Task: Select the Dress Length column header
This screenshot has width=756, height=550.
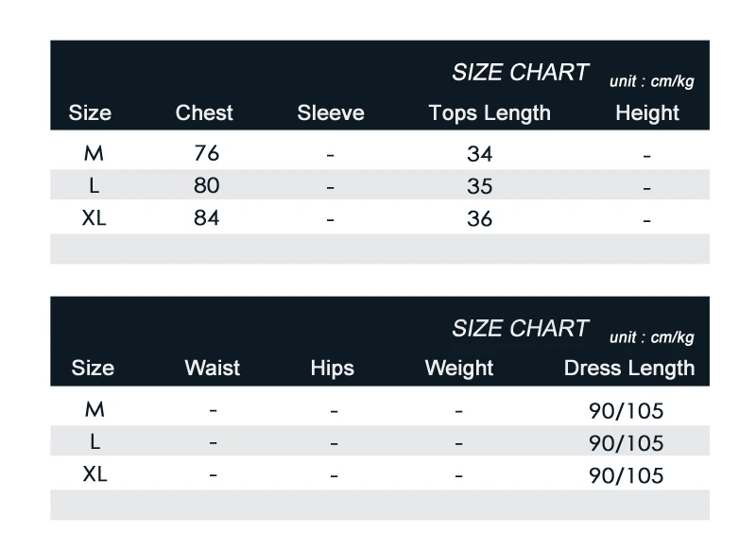Action: (629, 369)
